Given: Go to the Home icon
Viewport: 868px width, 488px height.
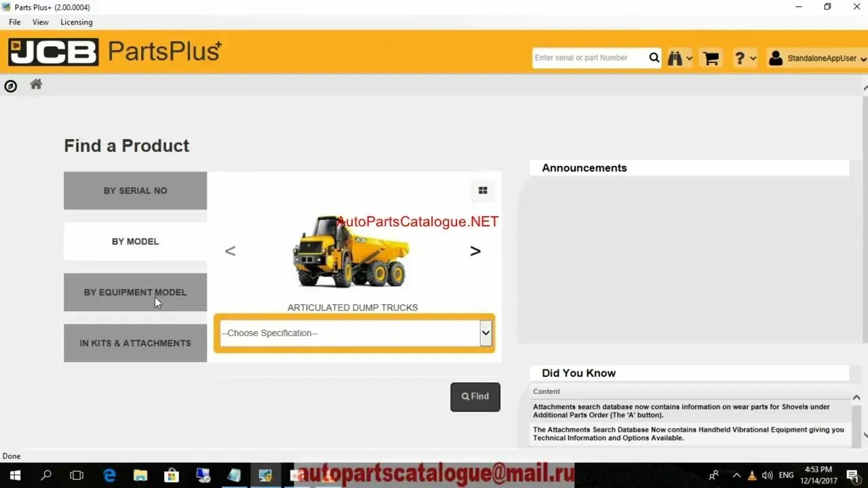Looking at the screenshot, I should [36, 84].
